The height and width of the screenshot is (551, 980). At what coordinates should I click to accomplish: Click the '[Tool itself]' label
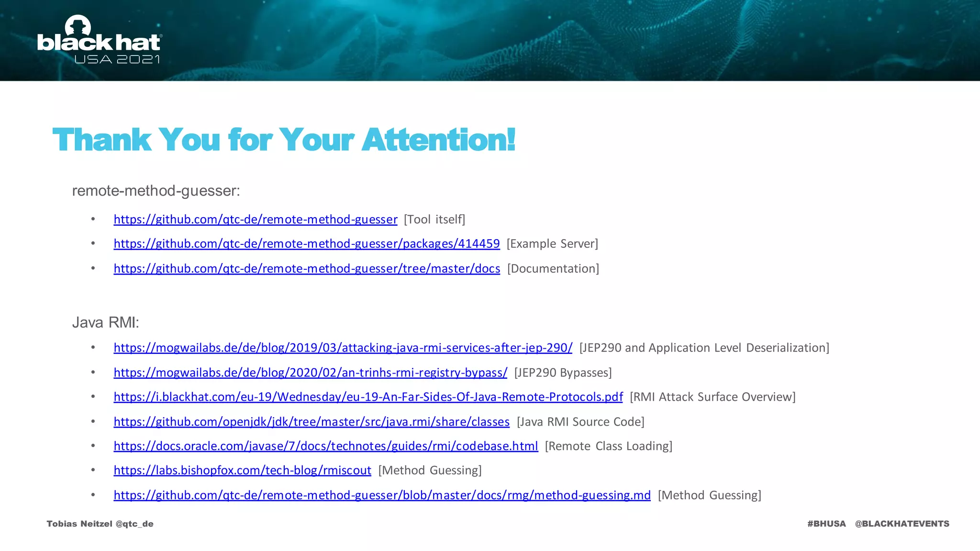[x=434, y=220]
